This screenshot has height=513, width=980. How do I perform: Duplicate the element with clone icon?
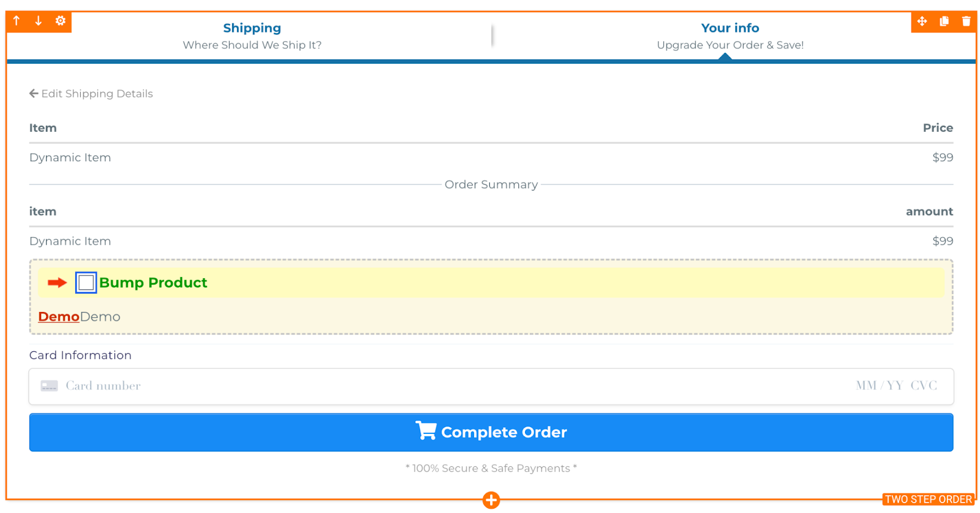tap(944, 21)
